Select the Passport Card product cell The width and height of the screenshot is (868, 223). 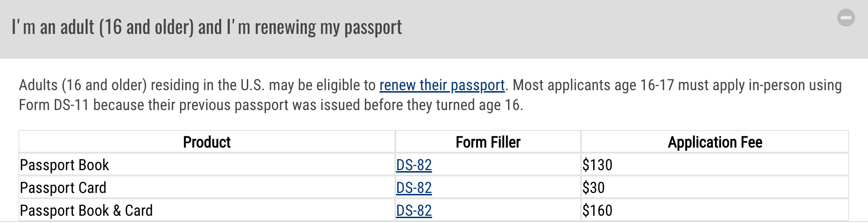pos(63,188)
